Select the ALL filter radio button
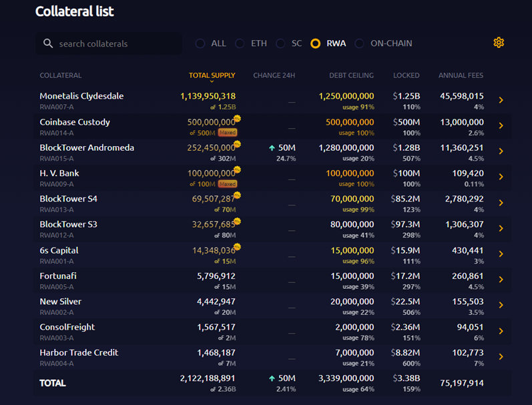Screen dimensions: 532x405 point(200,43)
